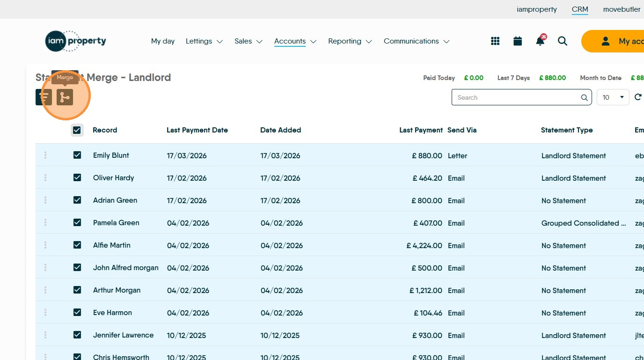Screen dimensions: 644x360
Task: Open row options dots for Arthur Morgan
Action: (45, 290)
